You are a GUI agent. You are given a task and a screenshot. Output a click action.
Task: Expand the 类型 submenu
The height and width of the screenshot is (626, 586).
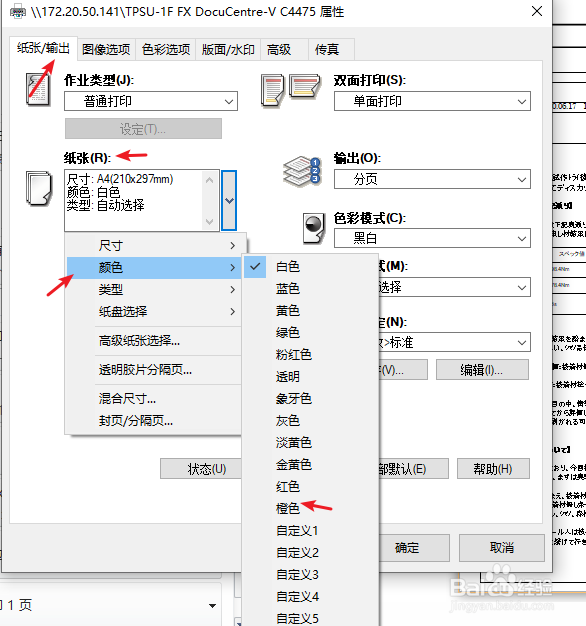[156, 289]
